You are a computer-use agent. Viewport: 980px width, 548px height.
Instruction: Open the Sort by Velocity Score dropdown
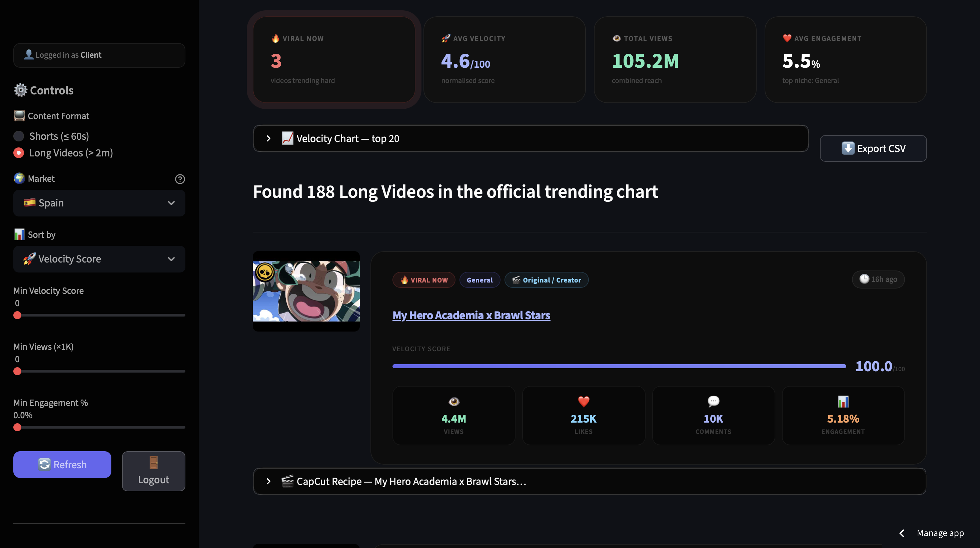click(x=99, y=259)
